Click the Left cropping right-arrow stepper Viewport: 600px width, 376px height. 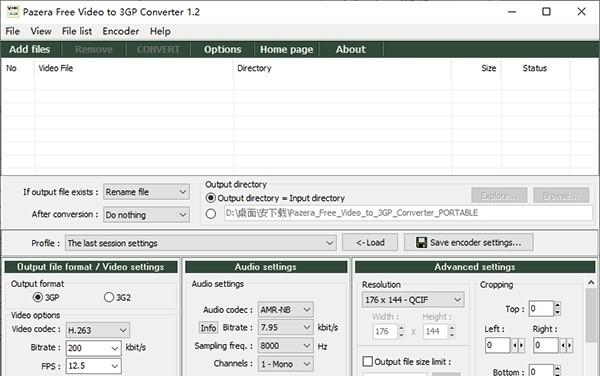click(x=521, y=345)
